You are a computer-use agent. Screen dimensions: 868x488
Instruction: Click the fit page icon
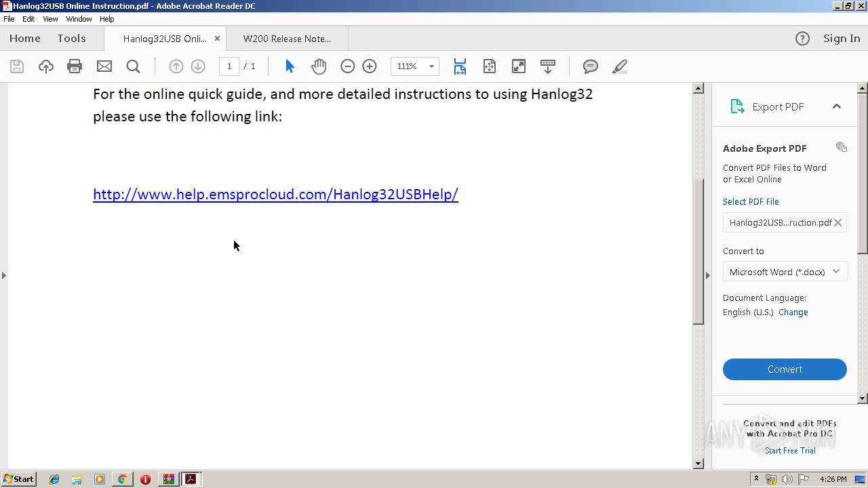pyautogui.click(x=490, y=66)
